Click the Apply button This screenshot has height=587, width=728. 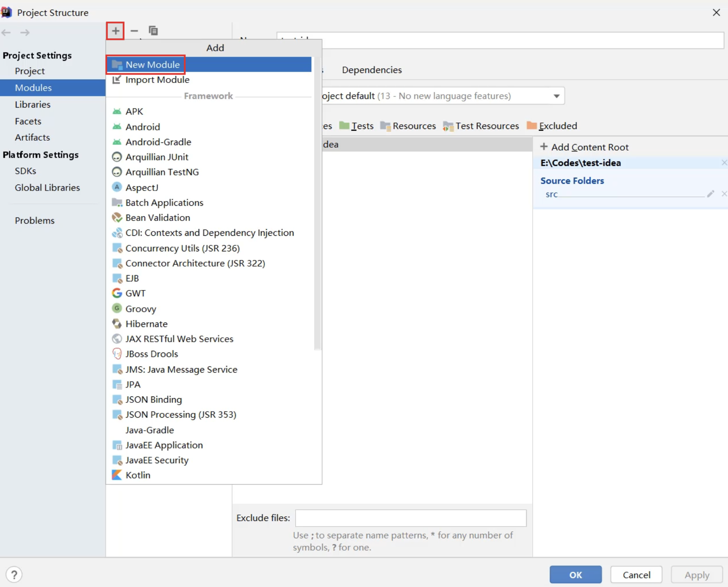(x=697, y=575)
